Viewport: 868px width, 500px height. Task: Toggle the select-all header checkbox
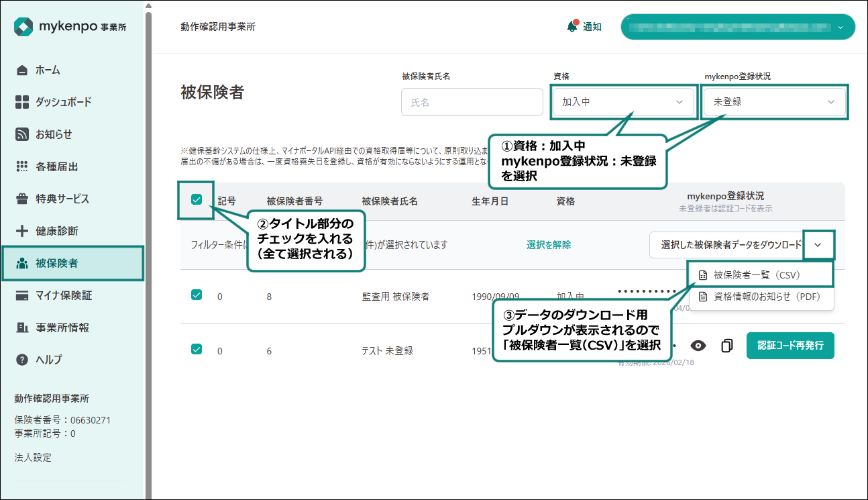(x=197, y=199)
